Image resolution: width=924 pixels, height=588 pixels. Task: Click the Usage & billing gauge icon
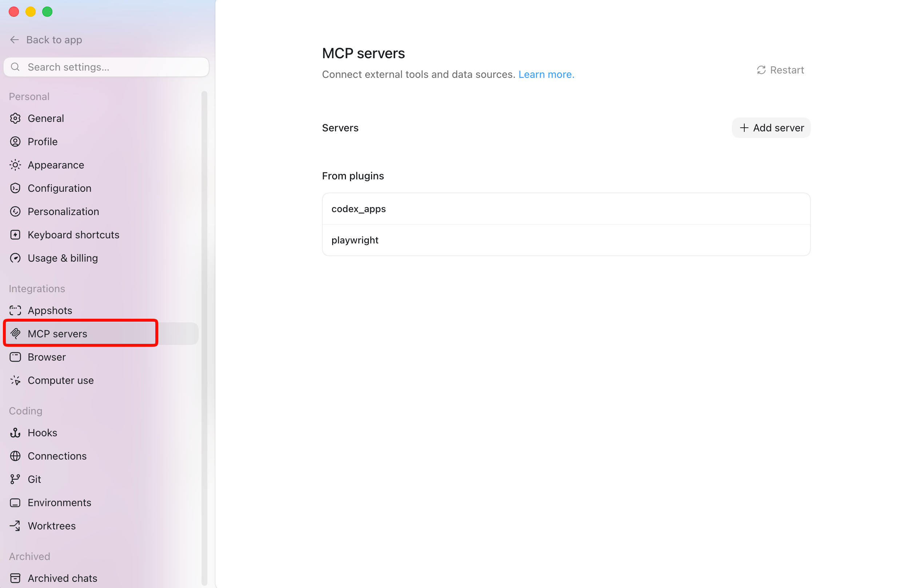click(15, 258)
